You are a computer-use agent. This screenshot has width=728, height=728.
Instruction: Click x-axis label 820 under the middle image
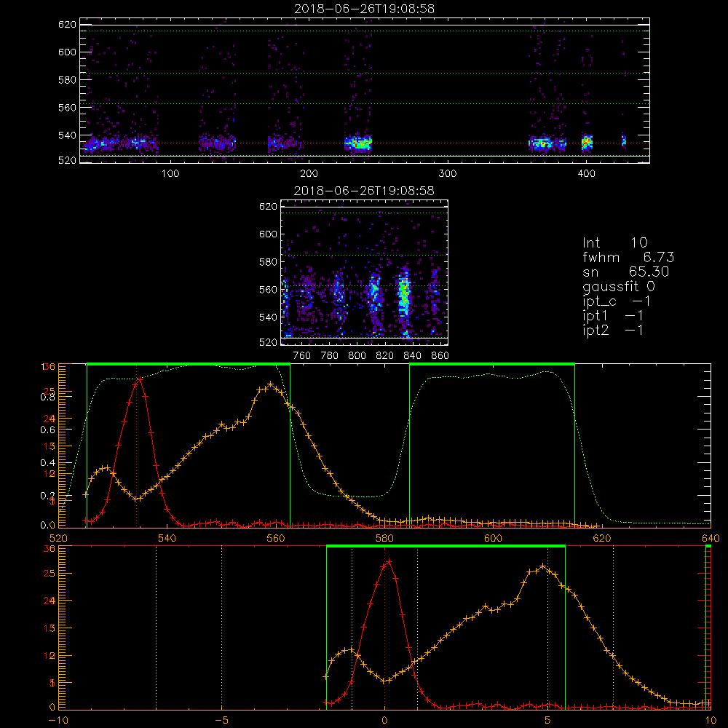click(x=385, y=356)
